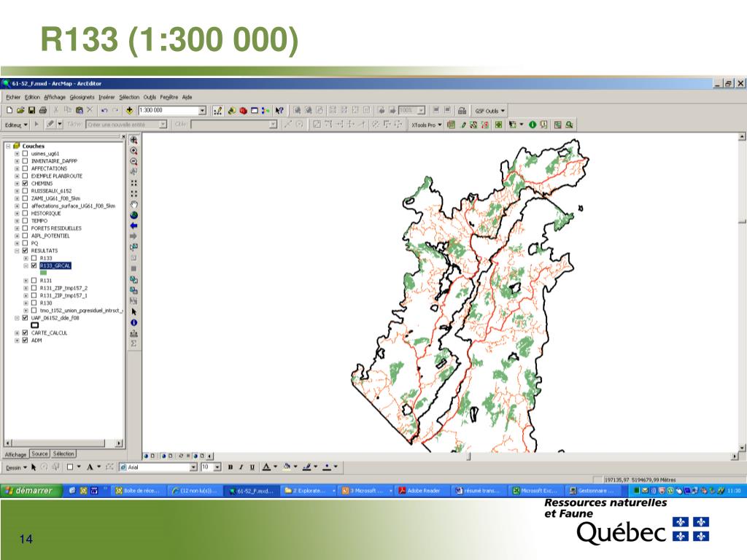Click the Full Extent globe icon
Viewport: 747px width, 560px height.
coord(134,215)
